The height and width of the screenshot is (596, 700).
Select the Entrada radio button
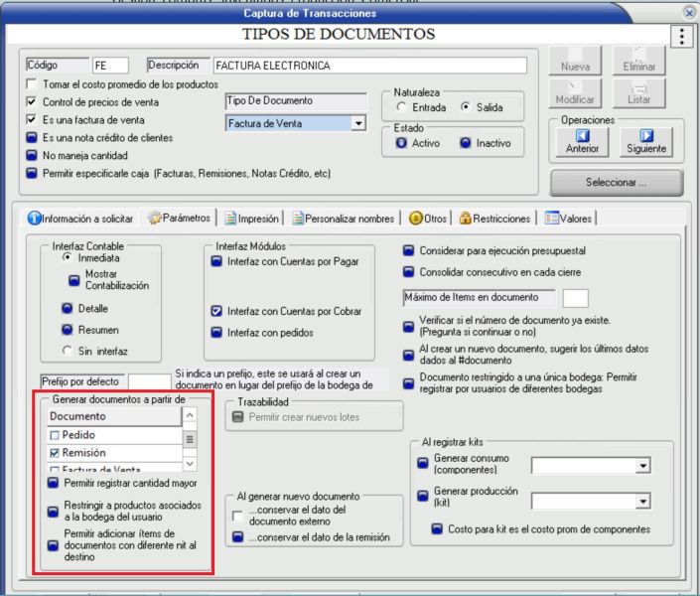pyautogui.click(x=402, y=107)
